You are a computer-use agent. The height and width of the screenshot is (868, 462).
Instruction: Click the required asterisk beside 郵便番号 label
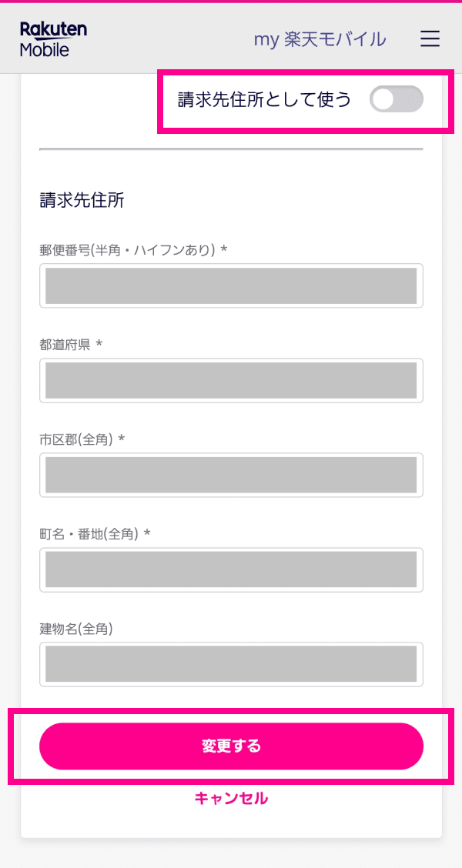pos(223,250)
